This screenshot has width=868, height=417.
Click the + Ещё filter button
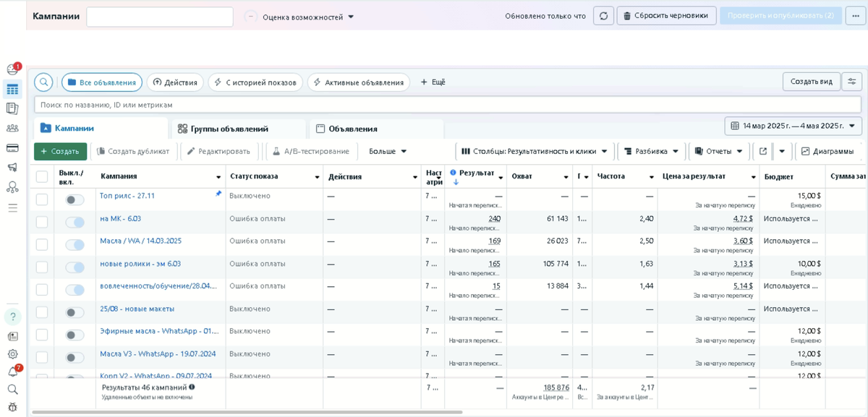coord(433,82)
